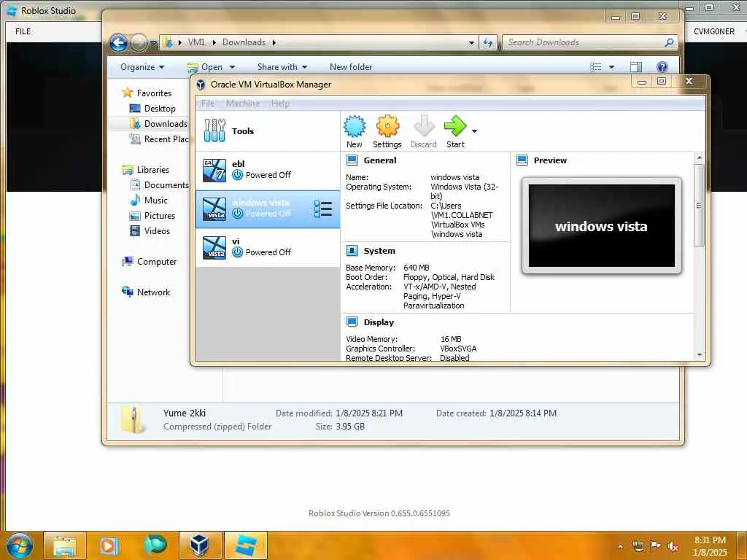Select the windows vista virtual machine

tap(268, 209)
